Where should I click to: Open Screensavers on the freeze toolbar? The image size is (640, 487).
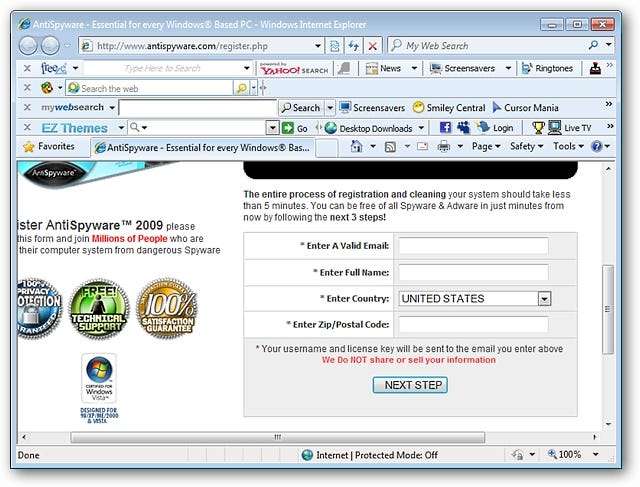tap(463, 69)
